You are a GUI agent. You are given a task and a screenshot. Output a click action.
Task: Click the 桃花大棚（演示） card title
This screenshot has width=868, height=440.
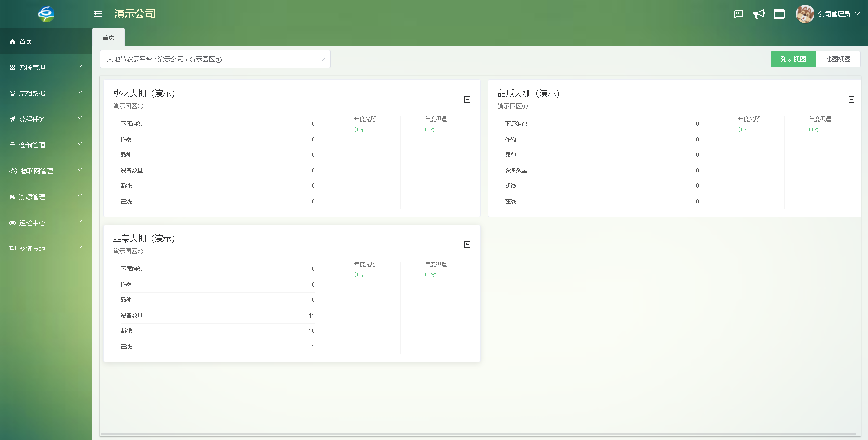coord(144,93)
